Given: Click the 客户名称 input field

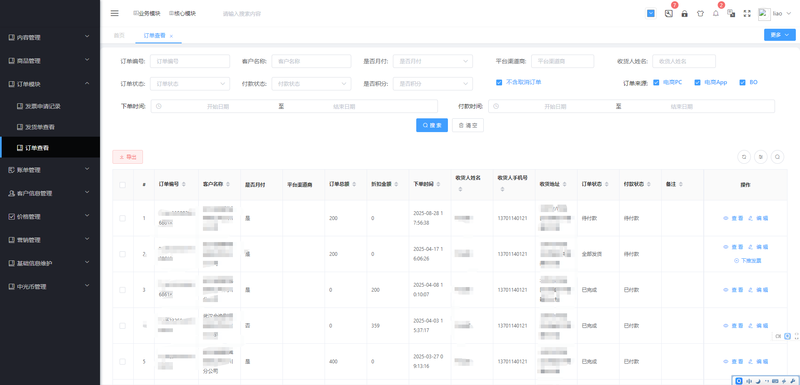Looking at the screenshot, I should tap(311, 61).
